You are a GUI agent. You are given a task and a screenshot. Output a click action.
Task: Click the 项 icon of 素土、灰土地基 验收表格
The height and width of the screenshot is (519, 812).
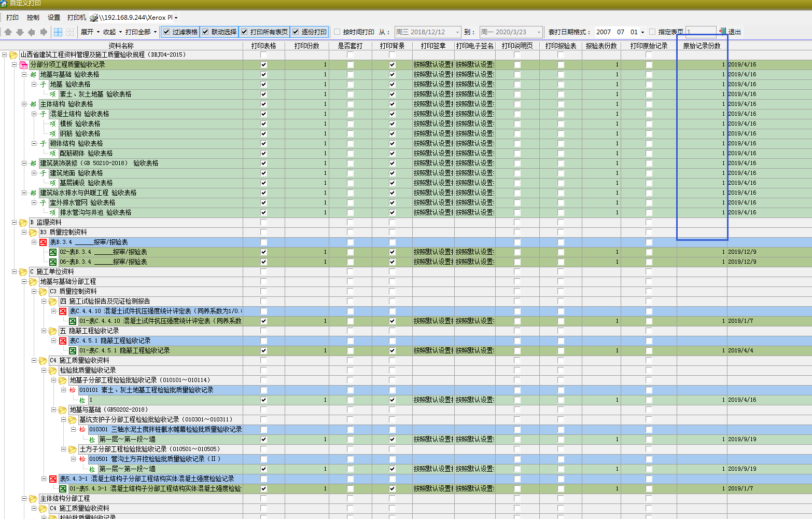pyautogui.click(x=53, y=94)
